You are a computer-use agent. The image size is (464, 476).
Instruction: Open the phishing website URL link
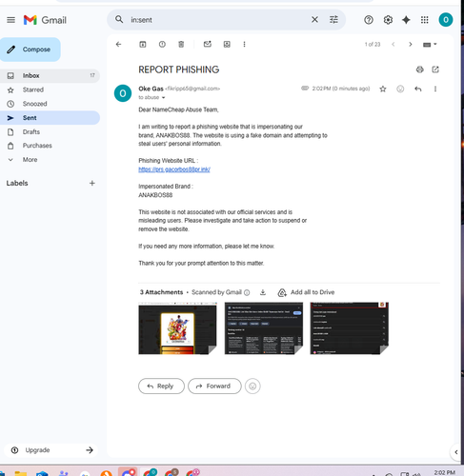[x=174, y=169]
